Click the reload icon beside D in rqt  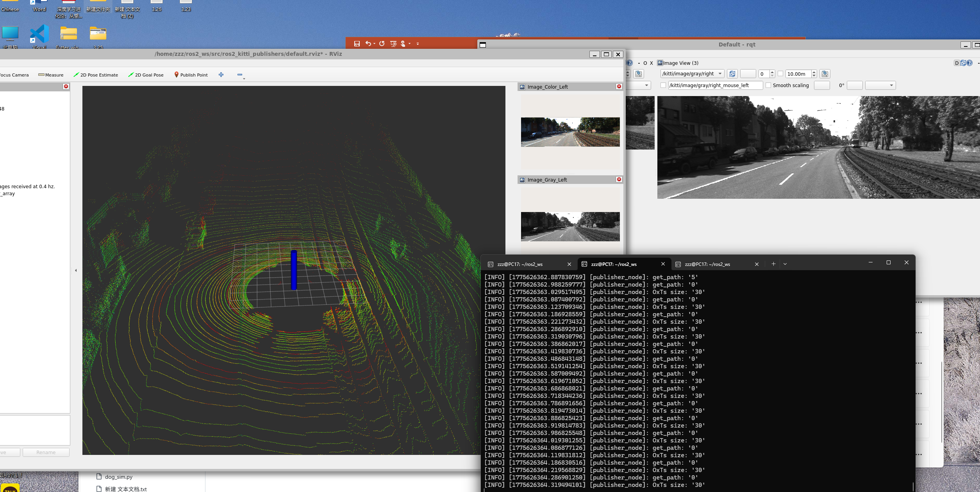(963, 63)
